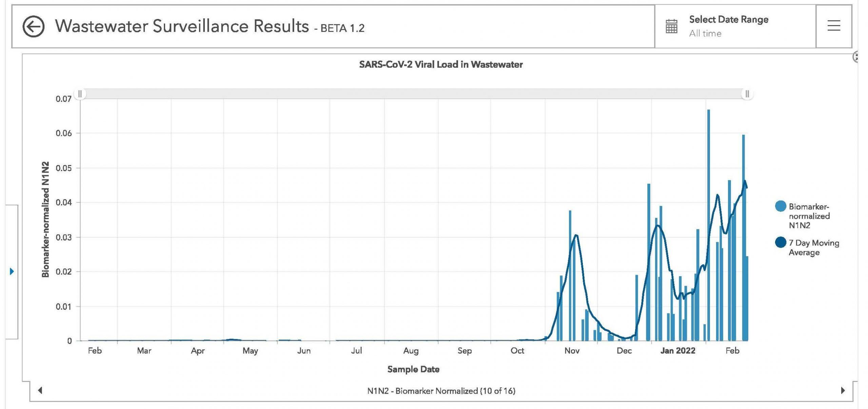Grab the left range slider handle
The width and height of the screenshot is (868, 409).
coord(80,94)
